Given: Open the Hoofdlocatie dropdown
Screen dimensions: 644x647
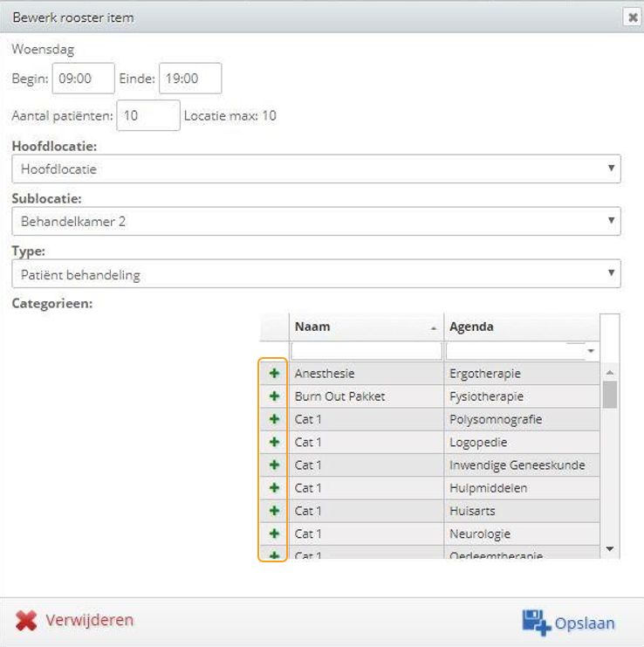Looking at the screenshot, I should pos(316,169).
